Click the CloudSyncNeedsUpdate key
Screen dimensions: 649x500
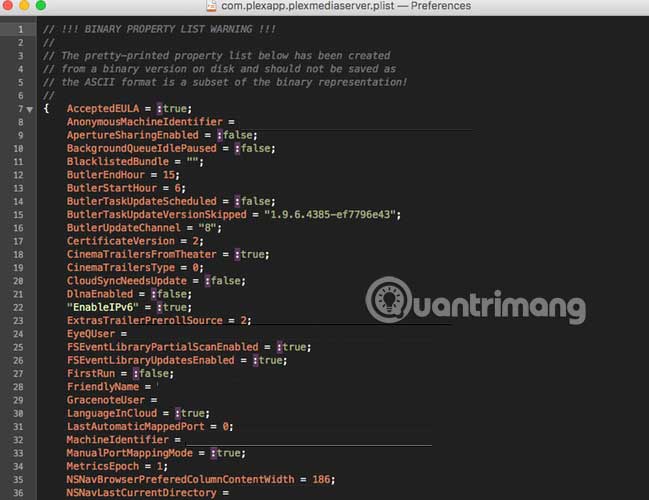coord(127,281)
